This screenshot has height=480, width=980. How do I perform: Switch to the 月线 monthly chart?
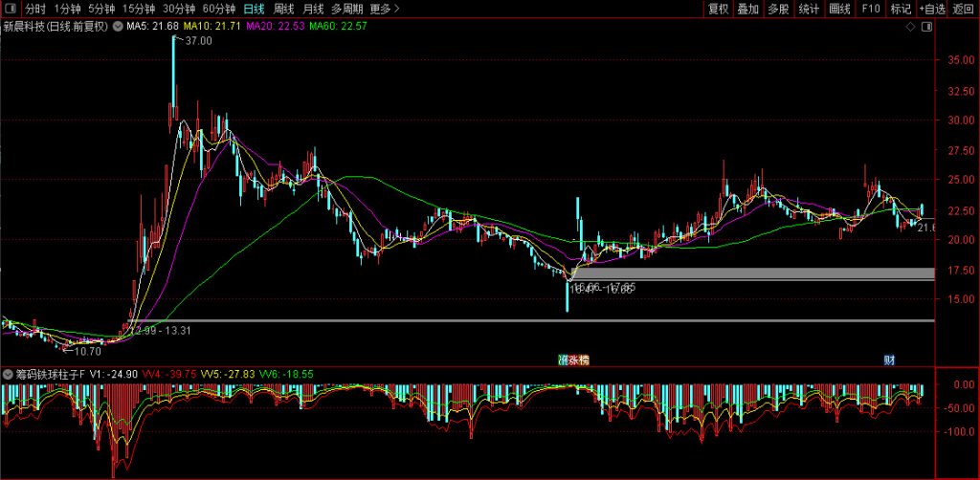point(313,9)
